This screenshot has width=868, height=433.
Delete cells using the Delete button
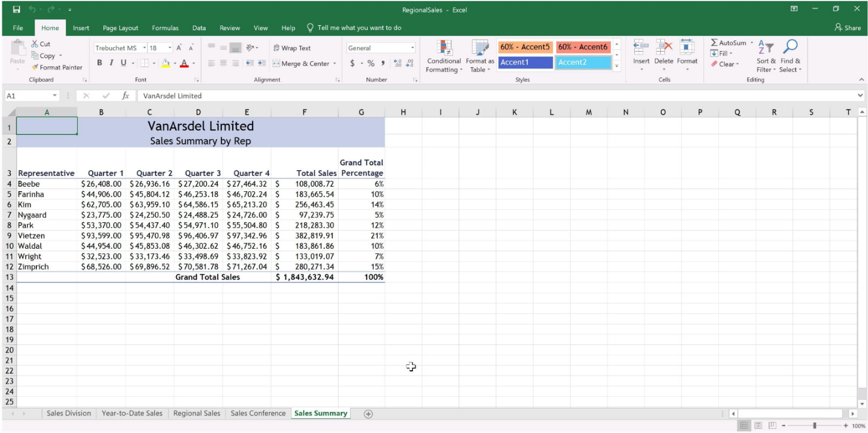point(664,55)
